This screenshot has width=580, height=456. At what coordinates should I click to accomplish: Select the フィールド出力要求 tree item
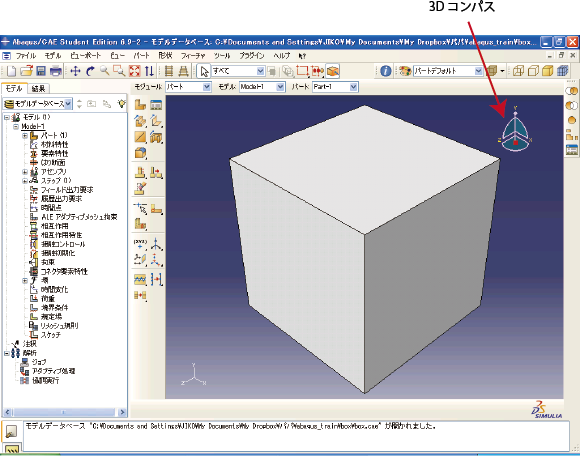[67, 190]
